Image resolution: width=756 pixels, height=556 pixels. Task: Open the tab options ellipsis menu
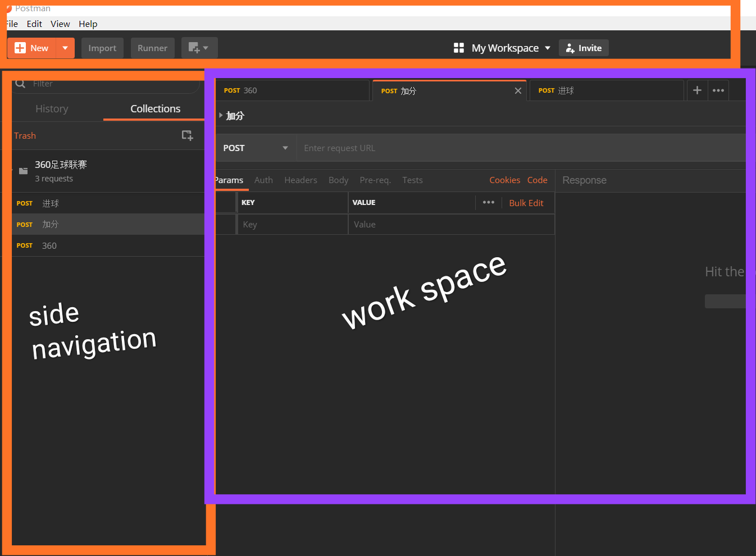click(718, 90)
